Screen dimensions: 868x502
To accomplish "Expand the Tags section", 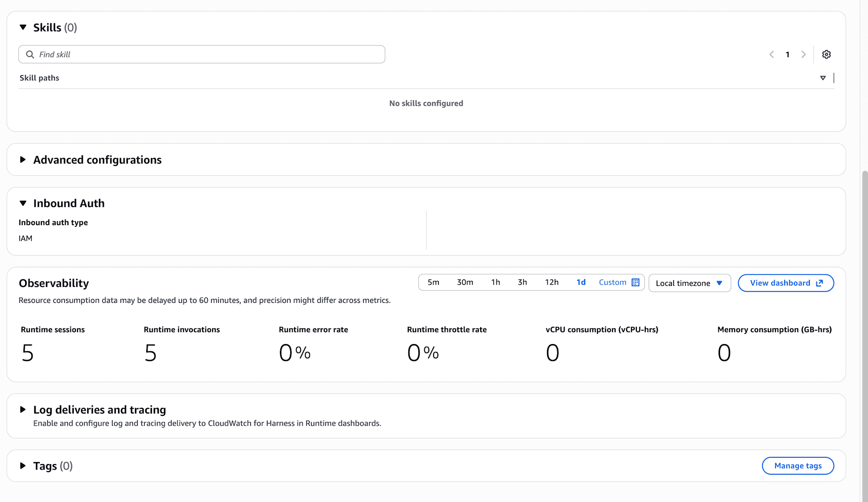I will (x=23, y=466).
